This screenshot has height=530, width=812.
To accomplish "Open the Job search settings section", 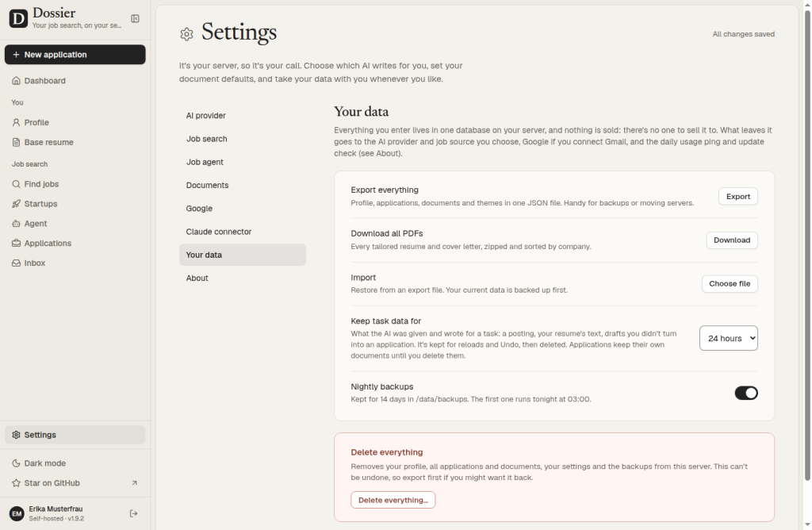I will click(x=243, y=139).
